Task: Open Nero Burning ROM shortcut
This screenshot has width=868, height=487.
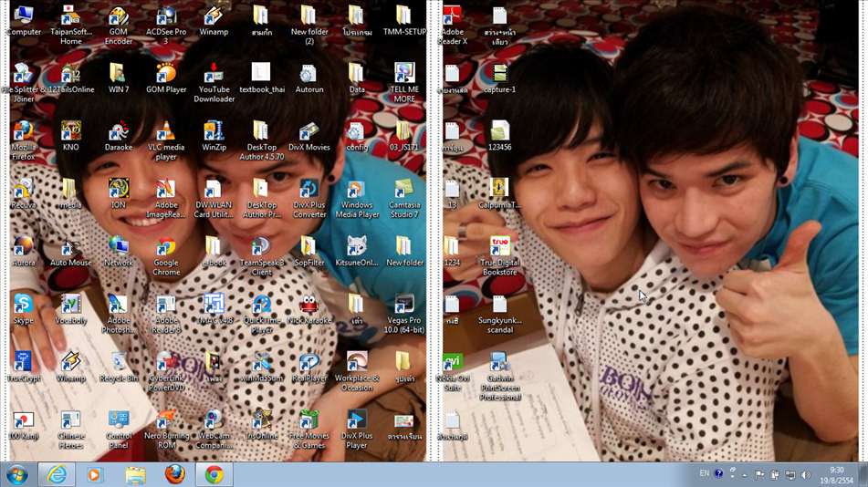Action: coord(166,430)
